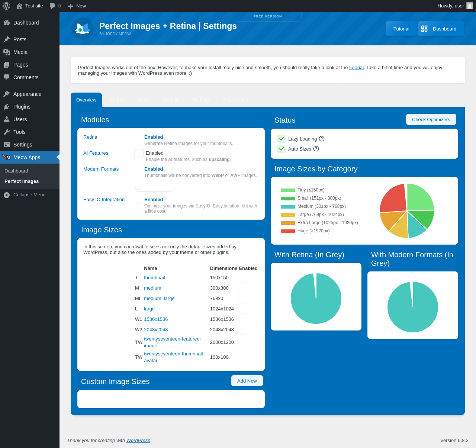This screenshot has width=476, height=448.
Task: Open the Pro Version tab
Action: [x=235, y=100]
